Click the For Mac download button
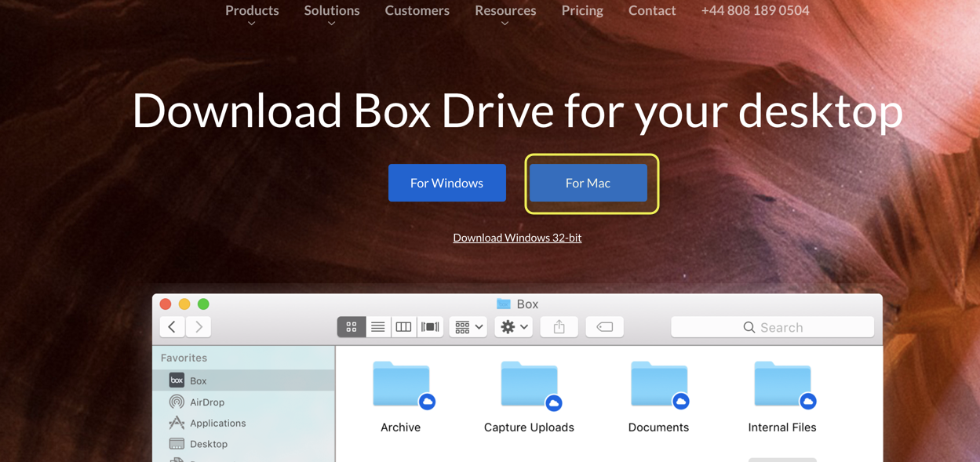980x462 pixels. pos(588,183)
